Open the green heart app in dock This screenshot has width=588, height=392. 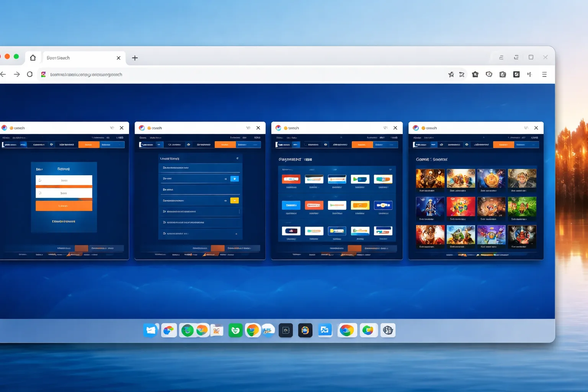tap(235, 330)
